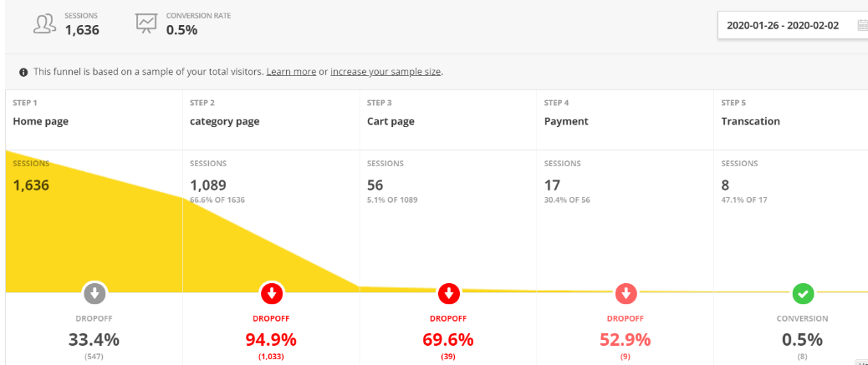Viewport: 868px width, 365px height.
Task: Click the (39) dropoff count
Action: tap(448, 357)
